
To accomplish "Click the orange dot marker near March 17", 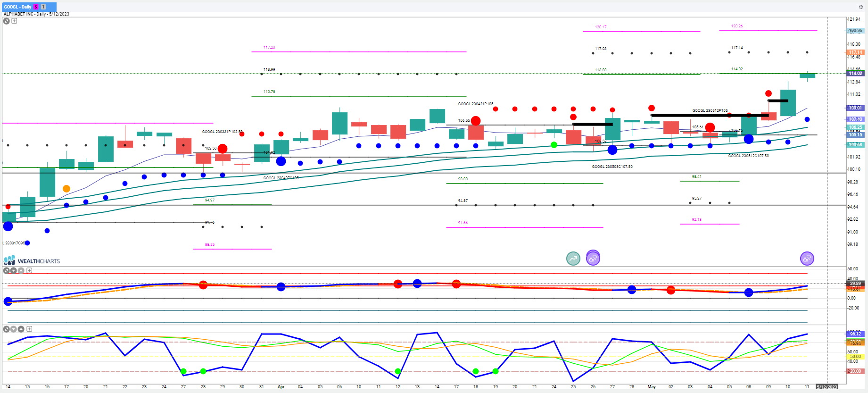I will (66, 189).
